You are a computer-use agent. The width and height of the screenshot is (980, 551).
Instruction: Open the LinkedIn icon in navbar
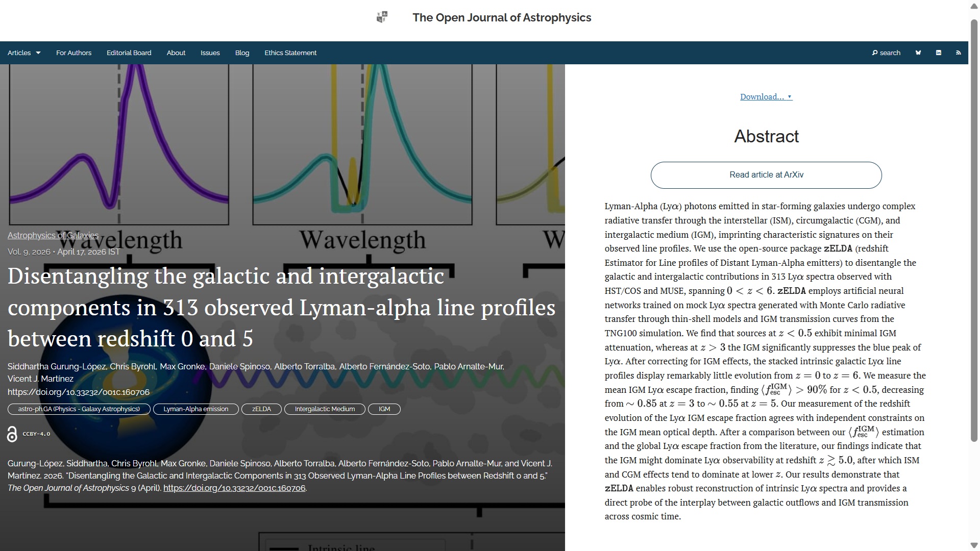pyautogui.click(x=938, y=53)
